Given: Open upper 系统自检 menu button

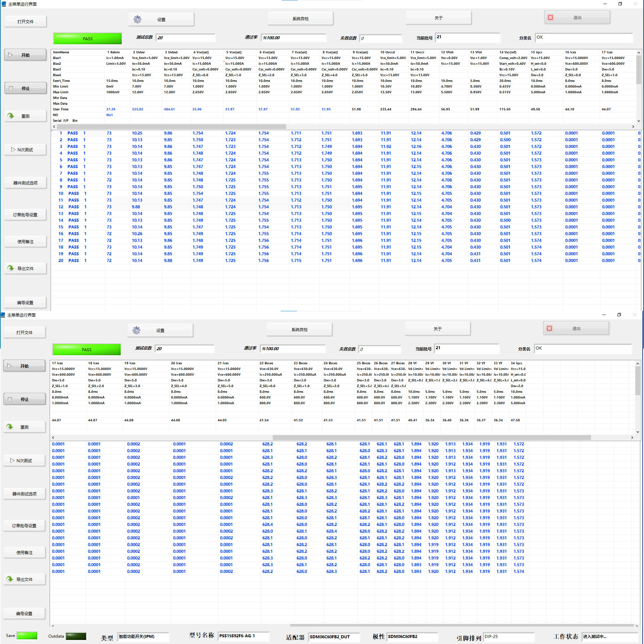Looking at the screenshot, I should 300,19.
